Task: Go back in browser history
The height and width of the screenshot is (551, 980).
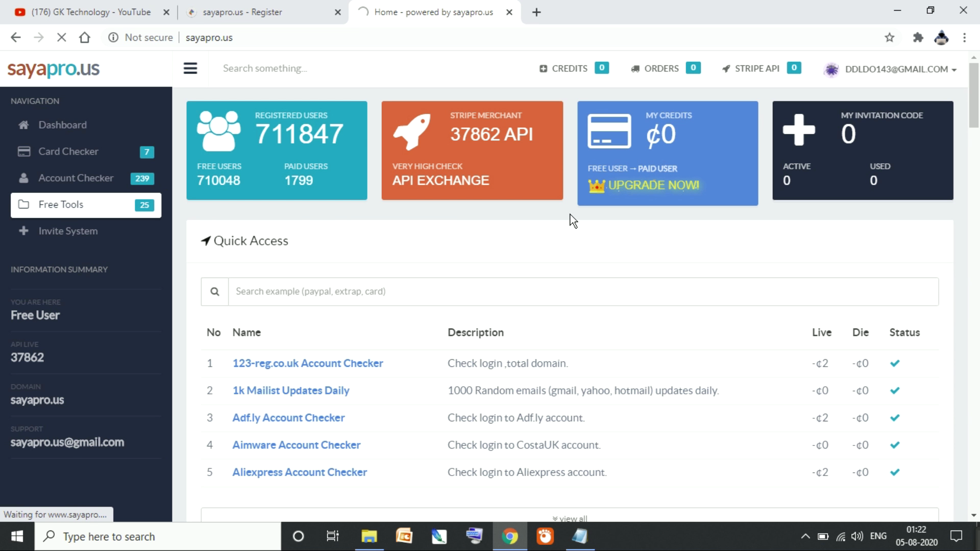Action: (x=16, y=37)
